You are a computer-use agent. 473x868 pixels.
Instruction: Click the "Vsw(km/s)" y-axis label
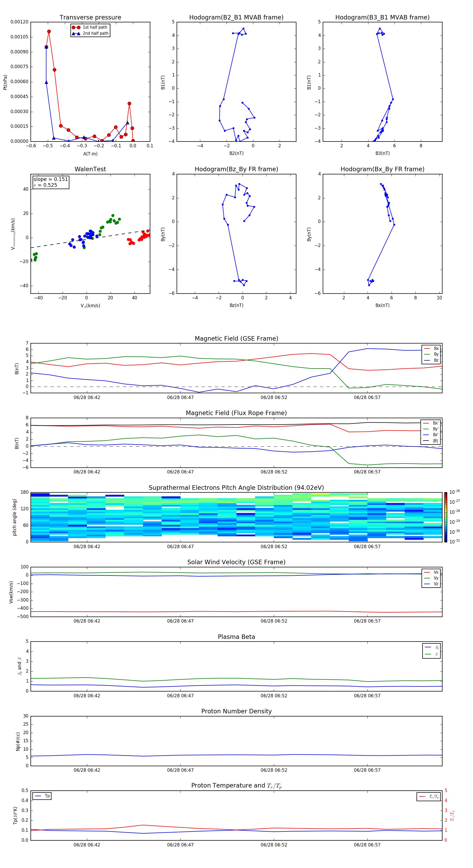tap(11, 592)
